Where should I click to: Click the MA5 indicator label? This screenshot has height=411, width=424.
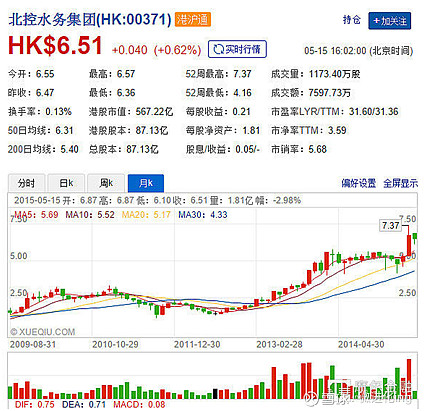click(36, 215)
